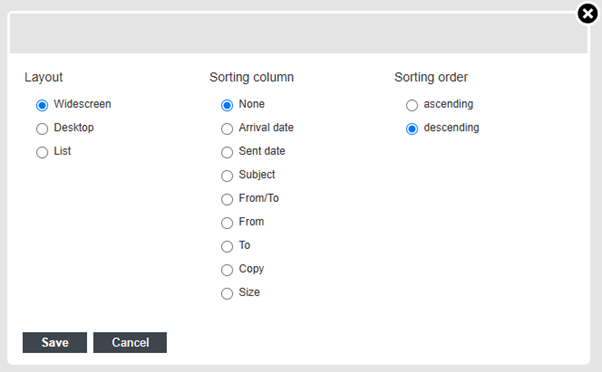Choose Copy as sorting column
602x372 pixels.
(x=227, y=270)
